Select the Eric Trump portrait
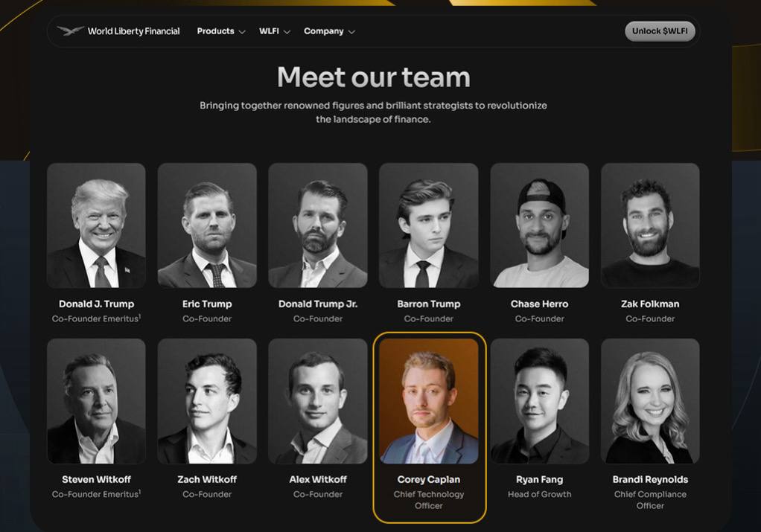Screen dimensions: 761x532 point(207,225)
